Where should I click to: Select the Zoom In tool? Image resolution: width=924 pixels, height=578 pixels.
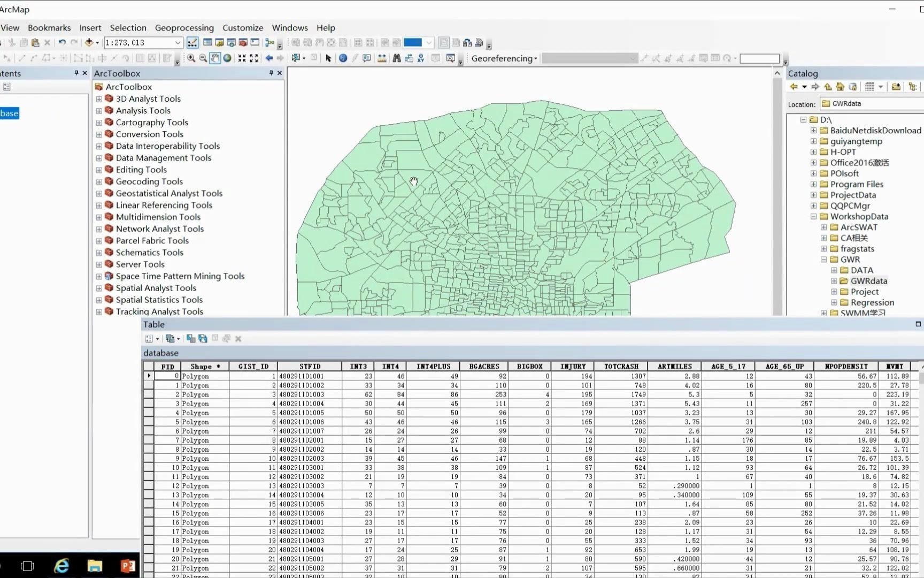[191, 58]
